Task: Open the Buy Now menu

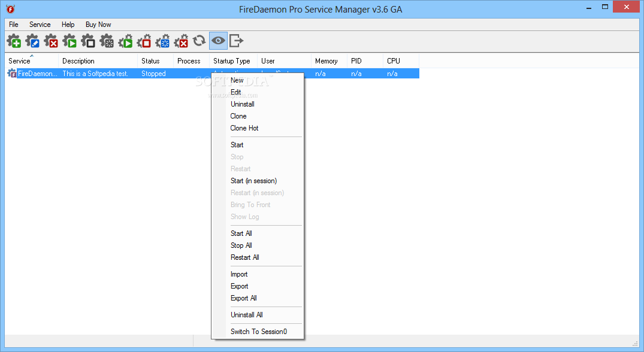Action: click(98, 25)
